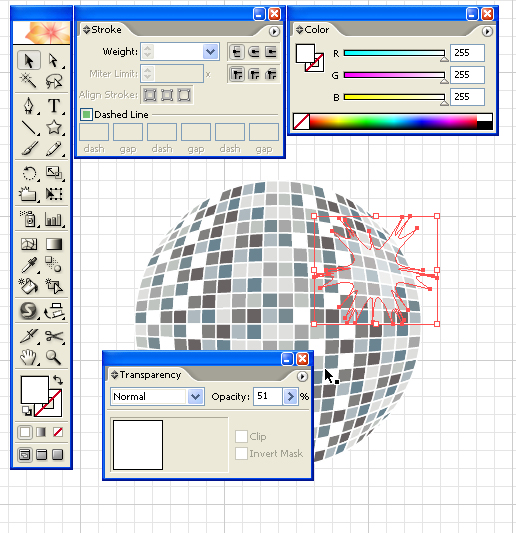Swap fill and stroke arrows in toolbox
This screenshot has width=516, height=533.
tap(58, 380)
